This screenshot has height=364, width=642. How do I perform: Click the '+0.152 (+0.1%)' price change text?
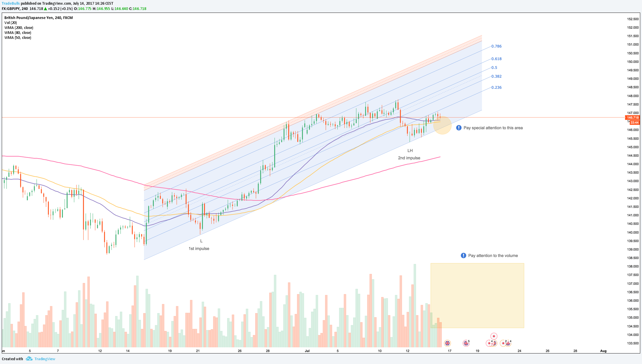coord(60,9)
